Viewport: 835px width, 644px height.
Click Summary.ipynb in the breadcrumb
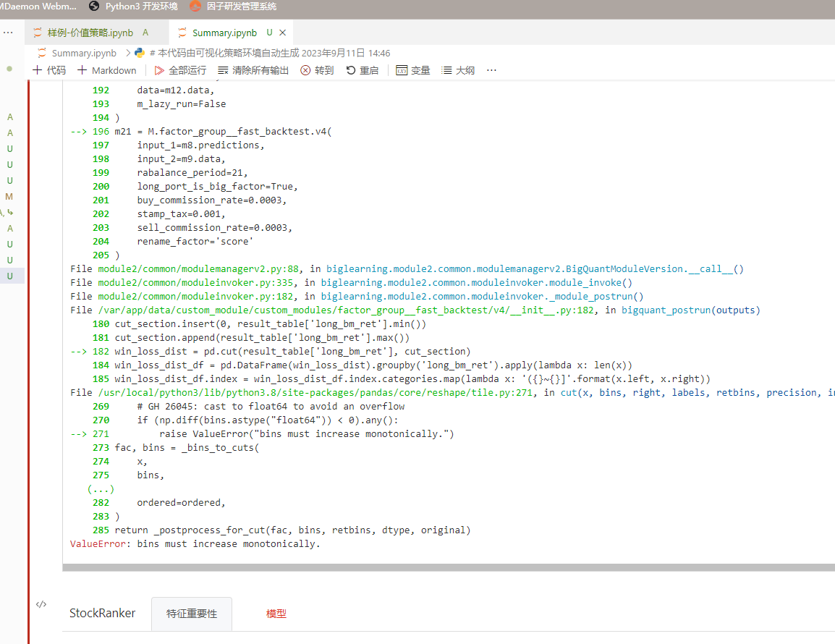point(84,53)
